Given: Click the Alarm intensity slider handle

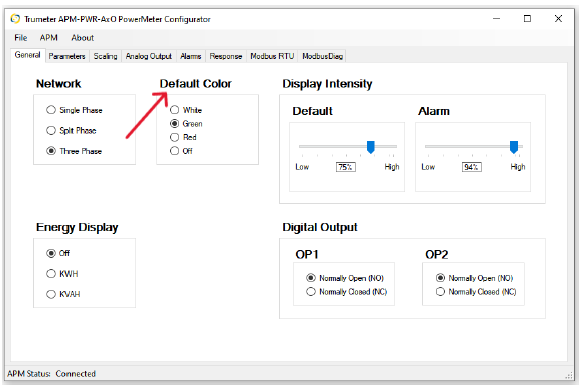Looking at the screenshot, I should click(514, 147).
